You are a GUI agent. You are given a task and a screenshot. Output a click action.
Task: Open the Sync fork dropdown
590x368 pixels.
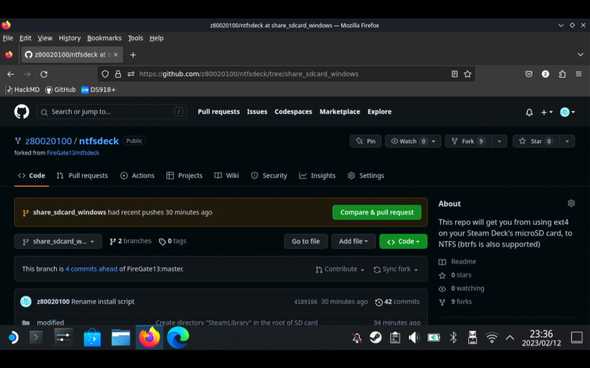pyautogui.click(x=395, y=269)
